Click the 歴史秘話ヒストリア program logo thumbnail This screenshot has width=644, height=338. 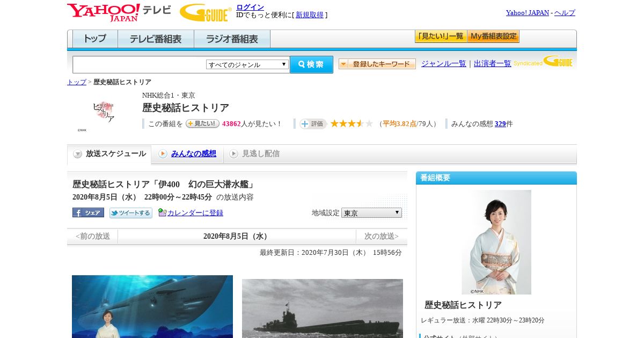pyautogui.click(x=103, y=112)
